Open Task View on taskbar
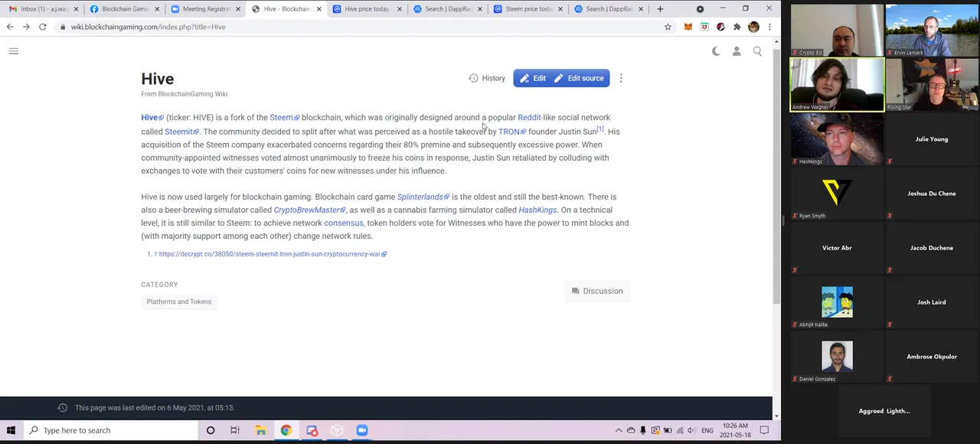The image size is (980, 444). [x=235, y=430]
